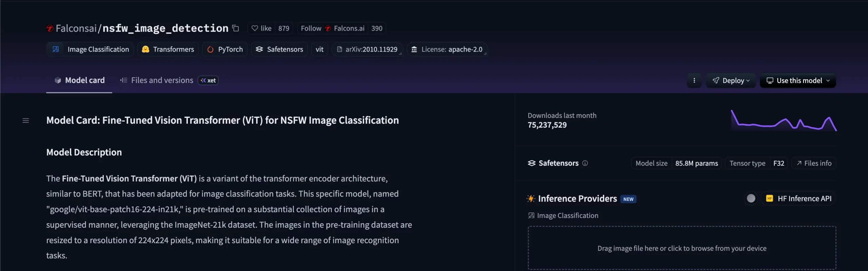Click the Image Classification tag icon
Image resolution: width=868 pixels, height=271 pixels.
tap(56, 49)
